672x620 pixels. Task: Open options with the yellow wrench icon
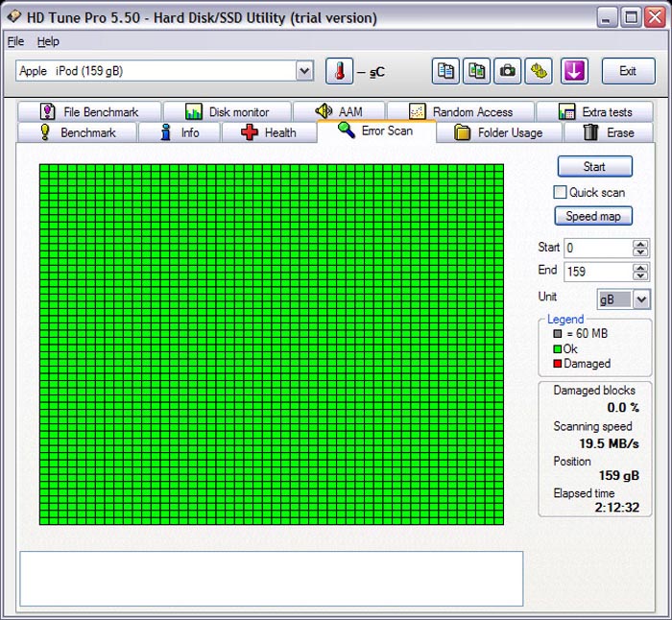click(540, 71)
